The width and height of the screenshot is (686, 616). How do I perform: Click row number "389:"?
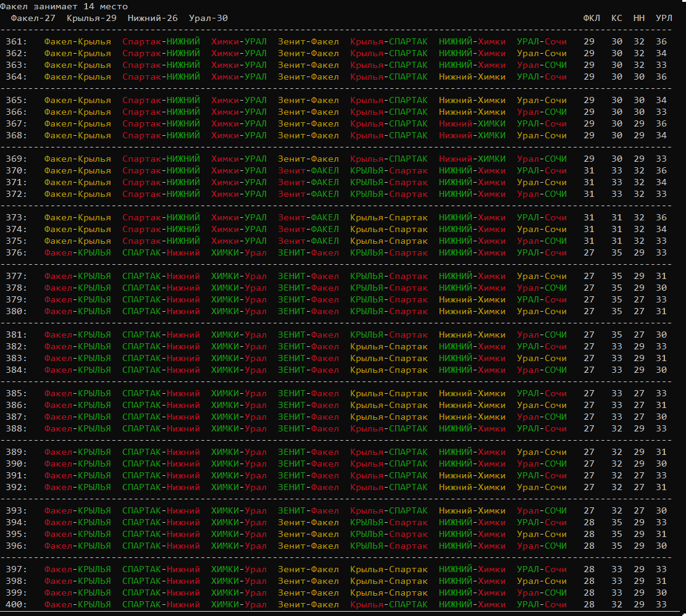coord(16,452)
